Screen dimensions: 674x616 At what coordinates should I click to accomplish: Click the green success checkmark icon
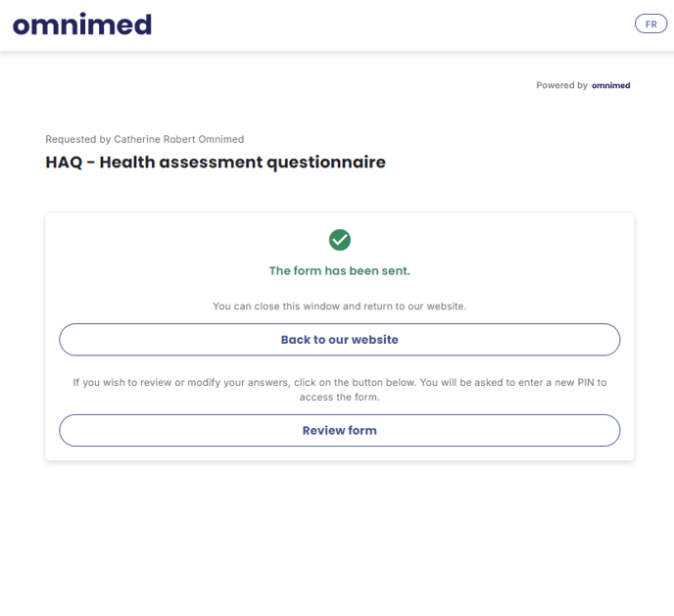tap(340, 239)
